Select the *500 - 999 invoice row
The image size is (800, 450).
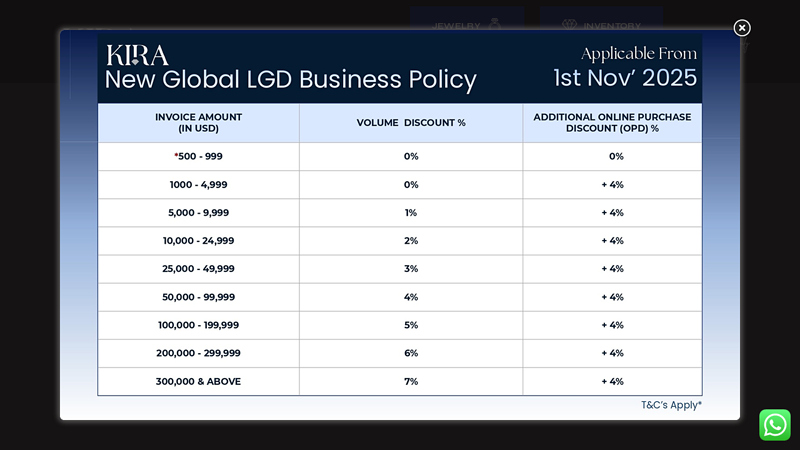(400, 157)
